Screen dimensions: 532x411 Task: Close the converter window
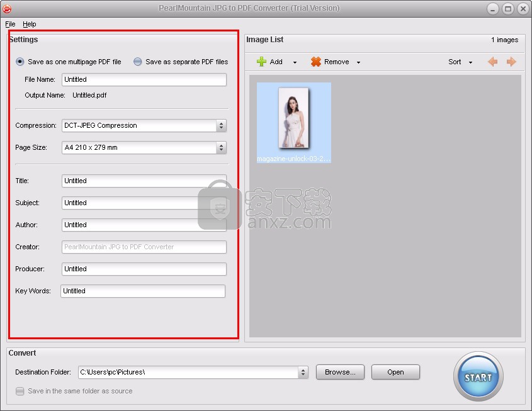523,9
